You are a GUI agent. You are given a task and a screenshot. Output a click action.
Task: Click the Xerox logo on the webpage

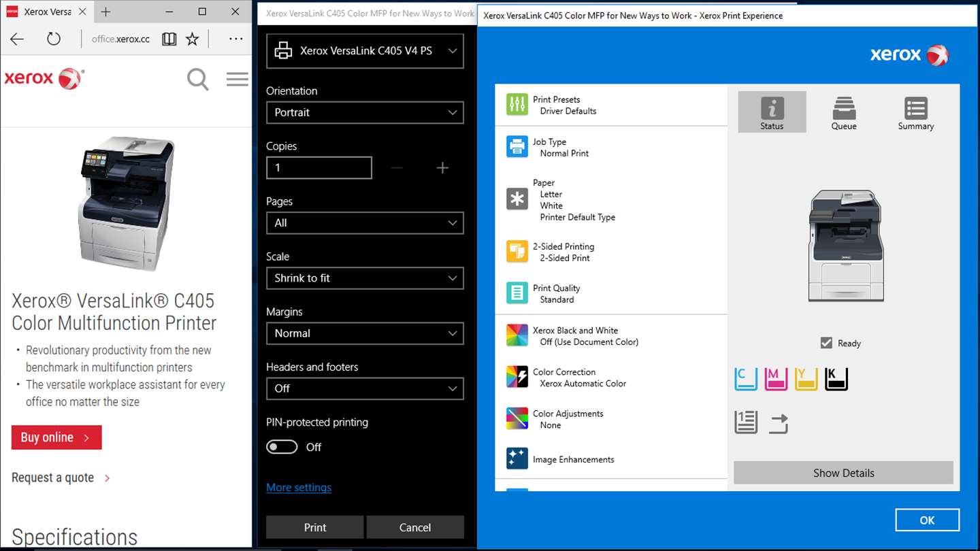[44, 78]
